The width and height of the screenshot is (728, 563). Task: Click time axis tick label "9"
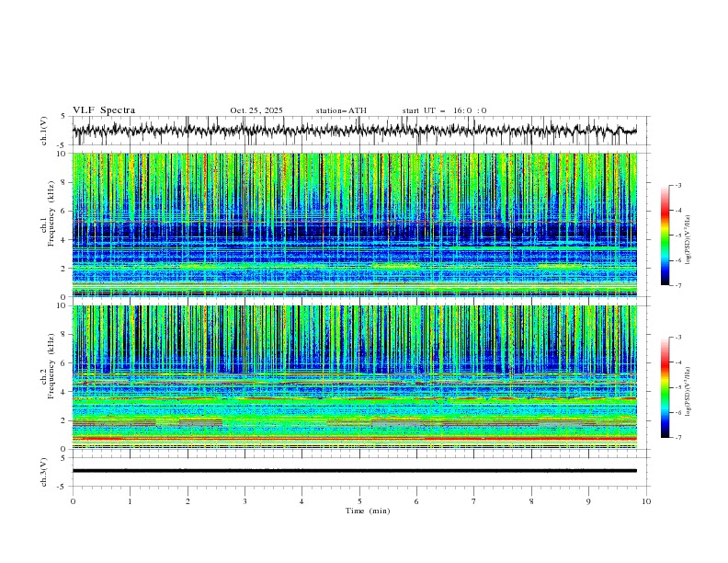click(x=588, y=501)
